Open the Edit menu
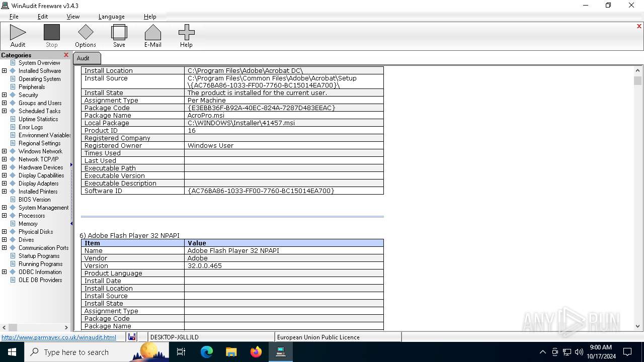 43,17
